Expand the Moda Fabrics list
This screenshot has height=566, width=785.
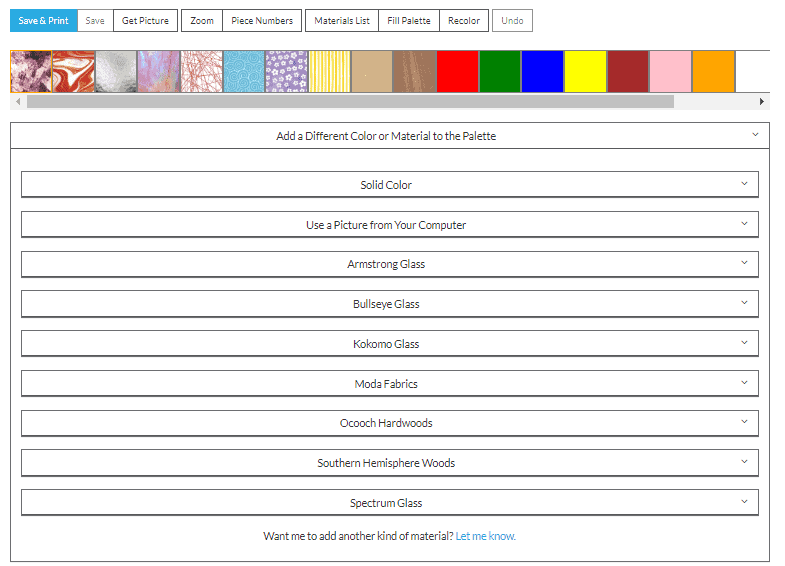pyautogui.click(x=389, y=384)
